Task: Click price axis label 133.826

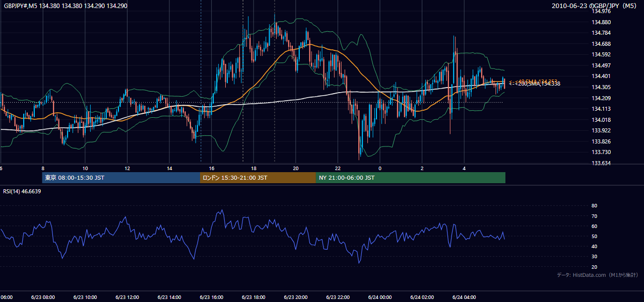Action: point(601,141)
